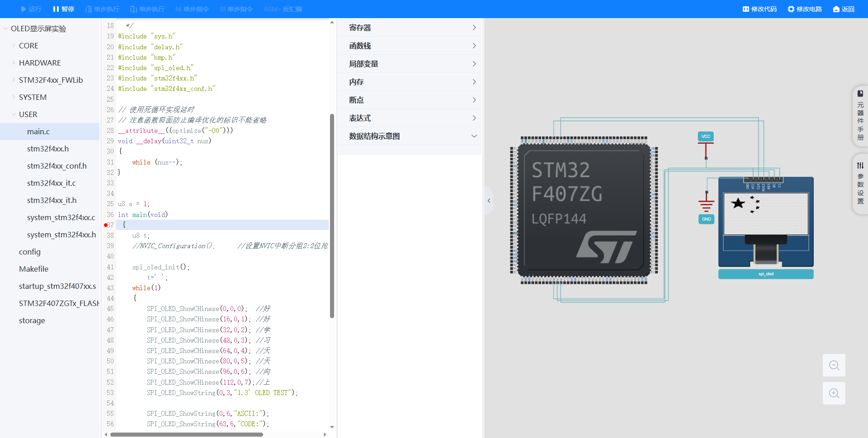Click the GND ground symbol
The width and height of the screenshot is (868, 438).
pyautogui.click(x=706, y=219)
